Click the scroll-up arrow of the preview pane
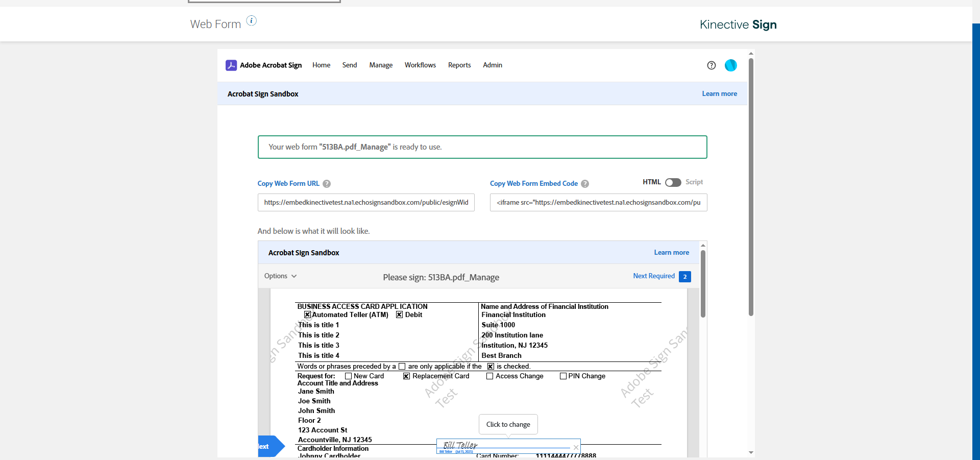 click(703, 245)
